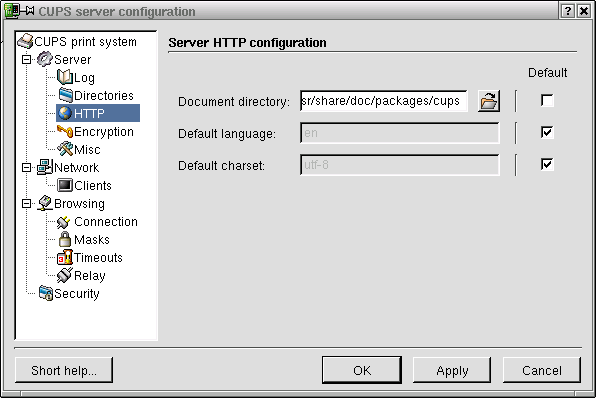Click the Default language field
The width and height of the screenshot is (596, 398).
(399, 133)
